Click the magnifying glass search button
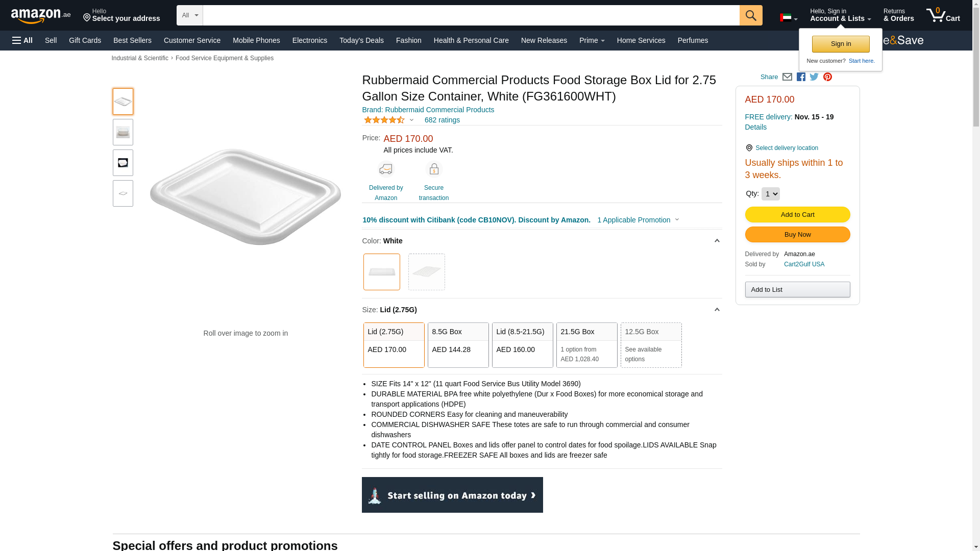Screen dimensions: 980x551 [750, 15]
